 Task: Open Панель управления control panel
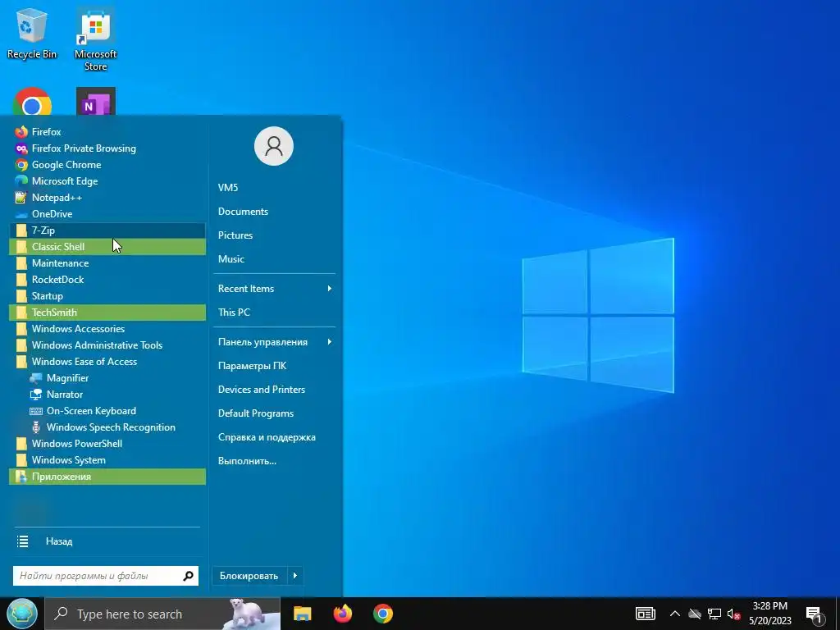pos(274,342)
